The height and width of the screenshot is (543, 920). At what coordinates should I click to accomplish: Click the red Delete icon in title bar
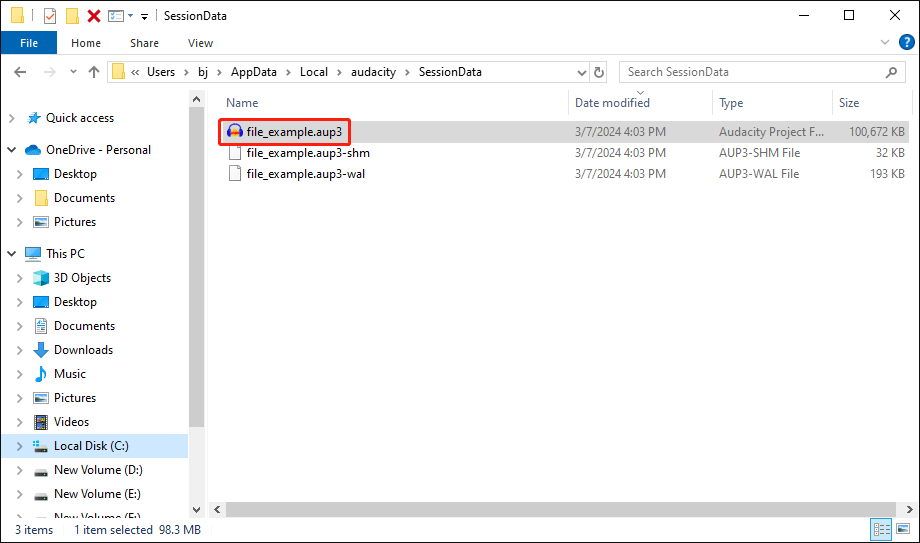(x=94, y=16)
